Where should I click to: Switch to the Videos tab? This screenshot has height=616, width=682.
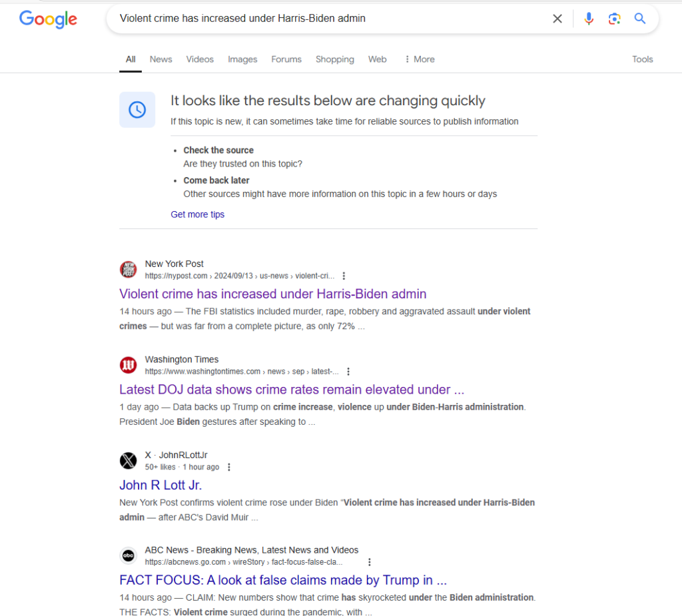click(x=200, y=59)
